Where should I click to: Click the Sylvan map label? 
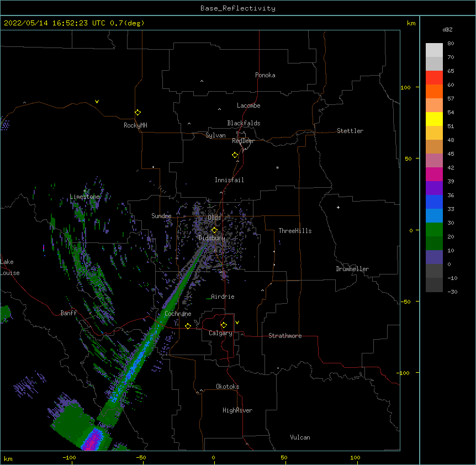point(215,135)
